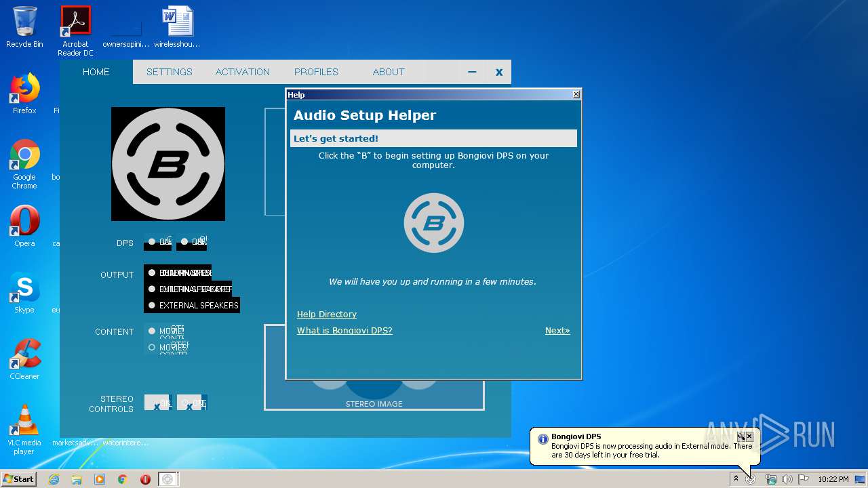This screenshot has height=488, width=868.
Task: Select the second CONTENT radio option
Action: click(x=152, y=347)
